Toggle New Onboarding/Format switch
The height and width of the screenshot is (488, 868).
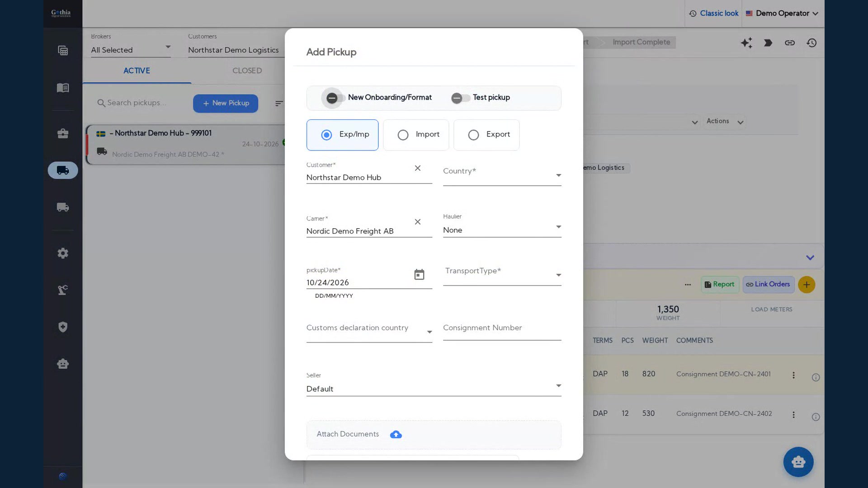pyautogui.click(x=335, y=98)
